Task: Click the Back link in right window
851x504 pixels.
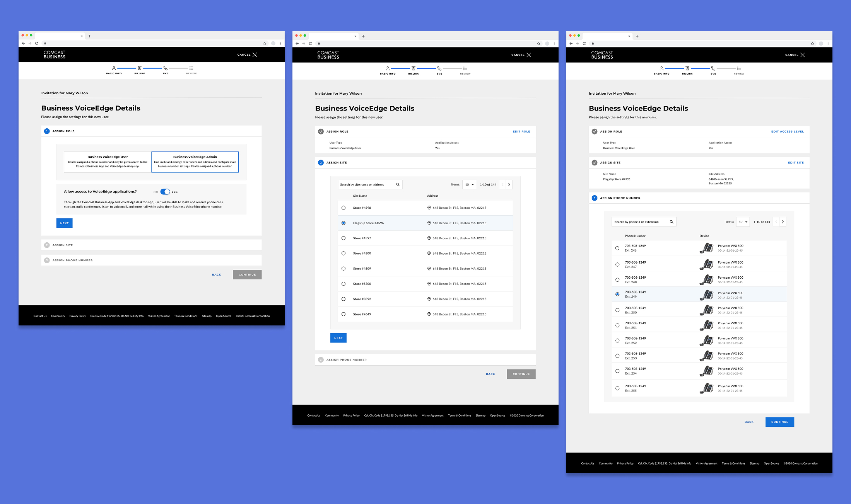Action: 749,422
